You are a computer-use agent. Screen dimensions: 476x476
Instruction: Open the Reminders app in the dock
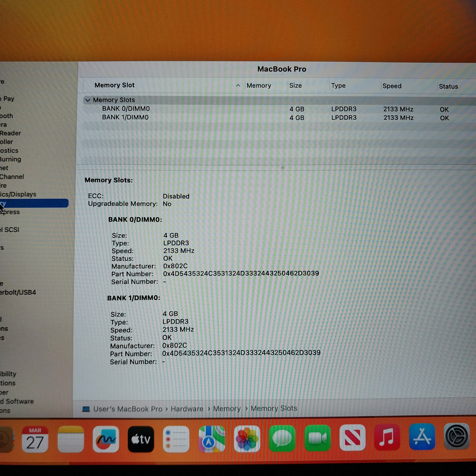[x=176, y=439]
